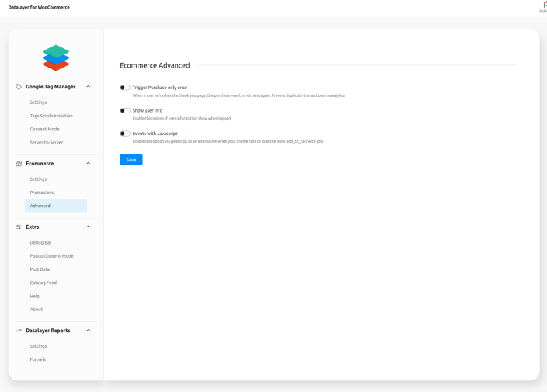Open the Help page
This screenshot has width=547, height=392.
(x=34, y=297)
